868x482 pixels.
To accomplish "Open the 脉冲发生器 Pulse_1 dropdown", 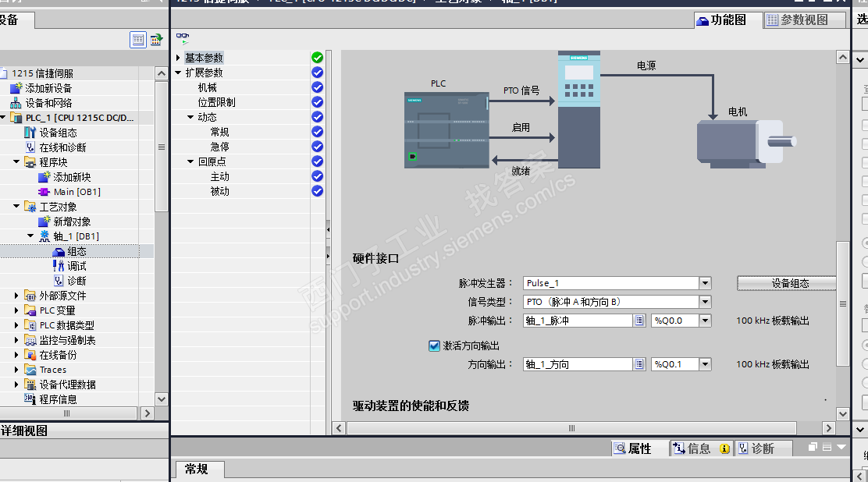I will point(705,283).
